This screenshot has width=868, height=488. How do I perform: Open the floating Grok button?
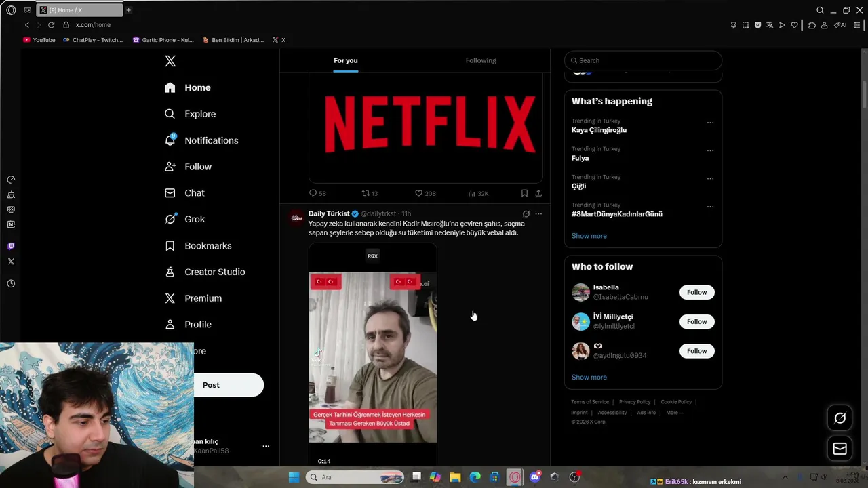pyautogui.click(x=840, y=418)
